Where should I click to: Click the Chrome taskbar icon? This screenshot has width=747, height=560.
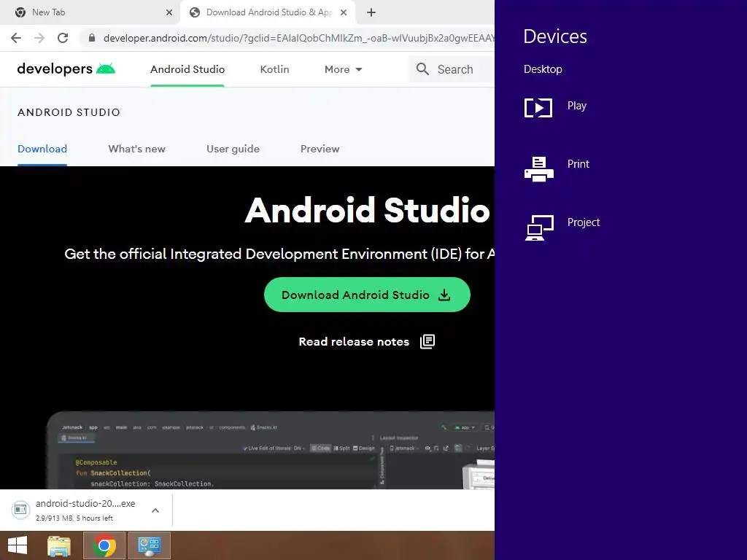point(104,545)
